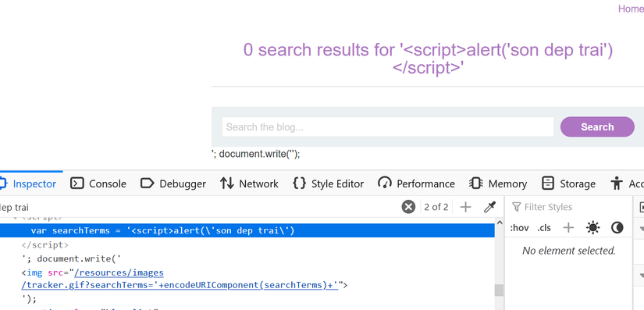Open the Performance tab
The image size is (644, 310).
[x=417, y=184]
